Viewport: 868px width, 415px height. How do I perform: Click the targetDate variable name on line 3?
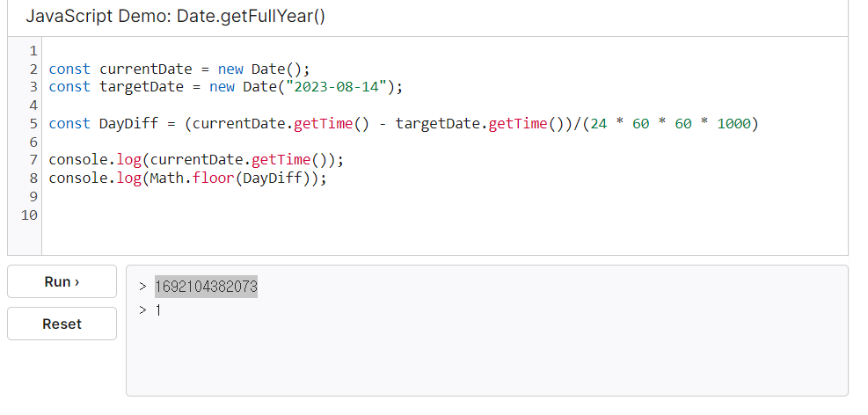pos(142,87)
